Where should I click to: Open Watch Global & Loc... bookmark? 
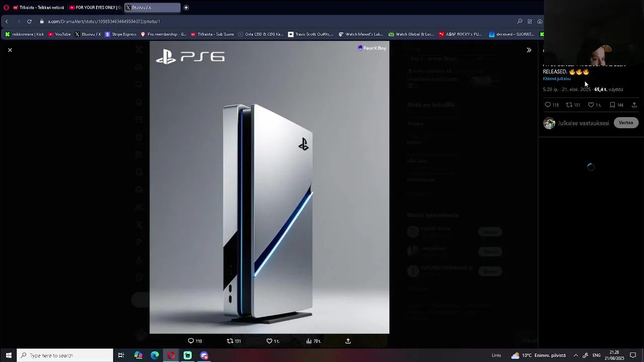point(411,34)
